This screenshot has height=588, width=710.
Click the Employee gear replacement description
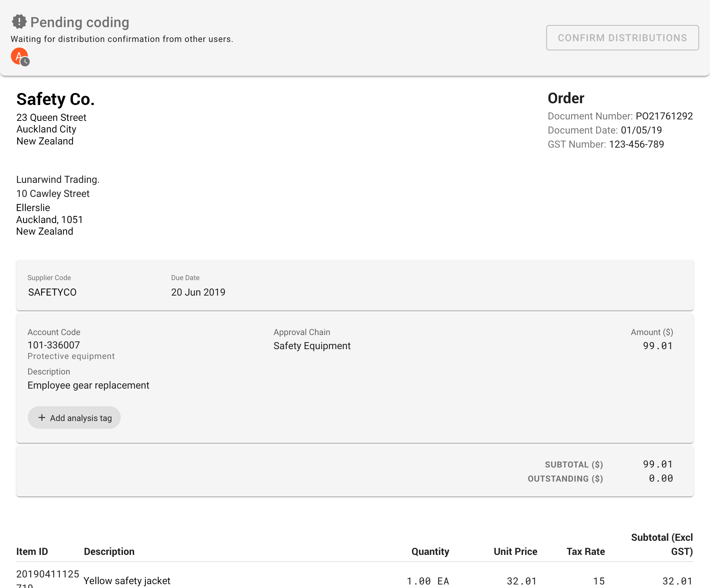(88, 385)
